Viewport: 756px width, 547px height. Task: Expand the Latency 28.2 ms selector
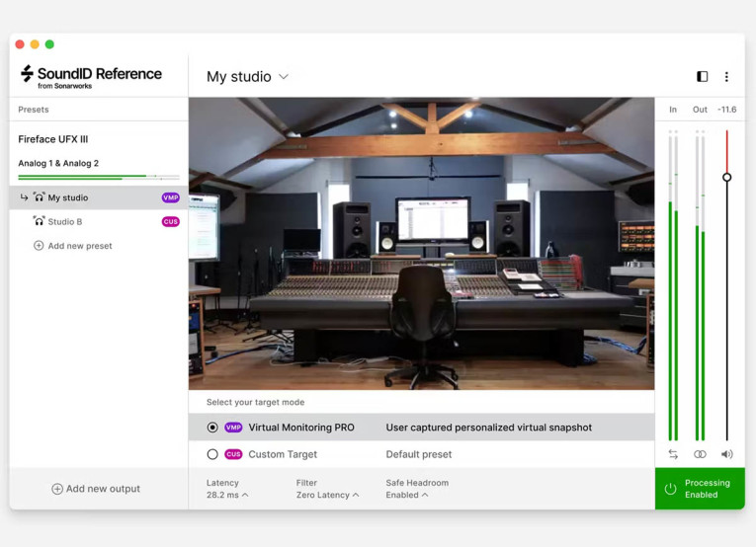pos(227,495)
